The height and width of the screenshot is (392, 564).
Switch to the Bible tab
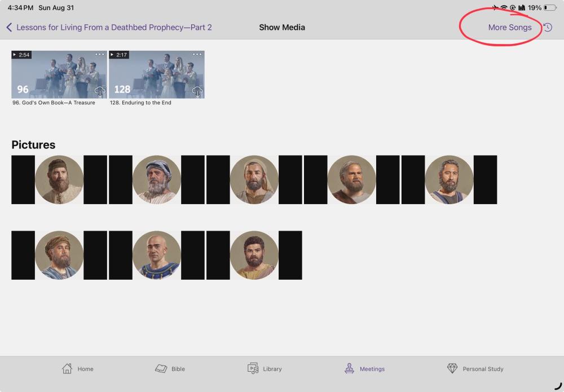[170, 369]
